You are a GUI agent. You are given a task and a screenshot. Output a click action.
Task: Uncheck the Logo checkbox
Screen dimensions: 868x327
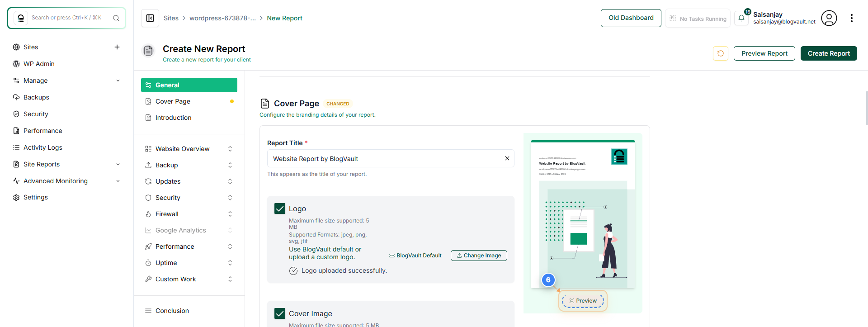tap(280, 209)
